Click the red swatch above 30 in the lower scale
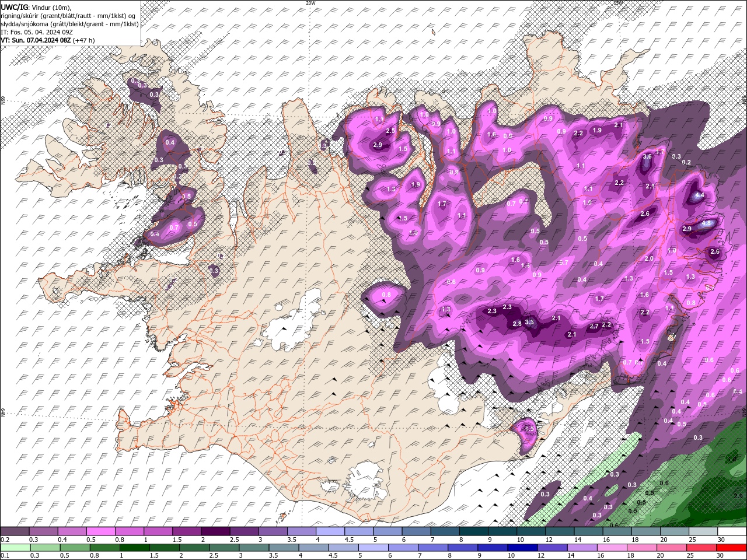Image resolution: width=747 pixels, height=560 pixels. [732, 548]
